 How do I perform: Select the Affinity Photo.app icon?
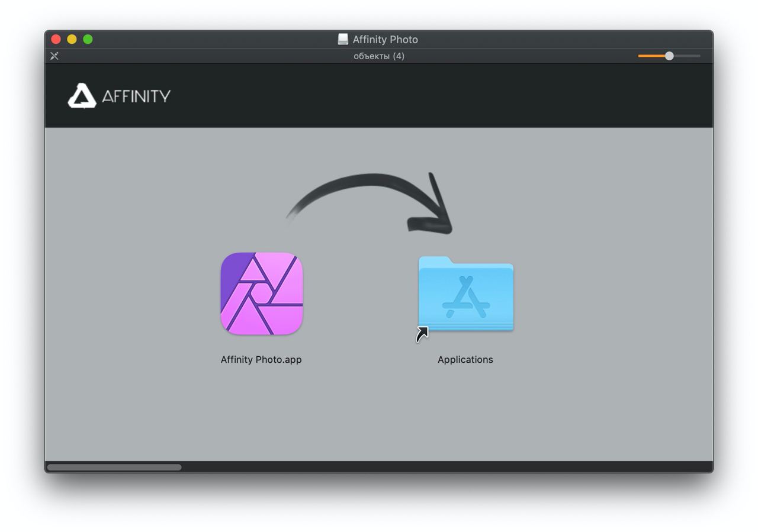[262, 294]
